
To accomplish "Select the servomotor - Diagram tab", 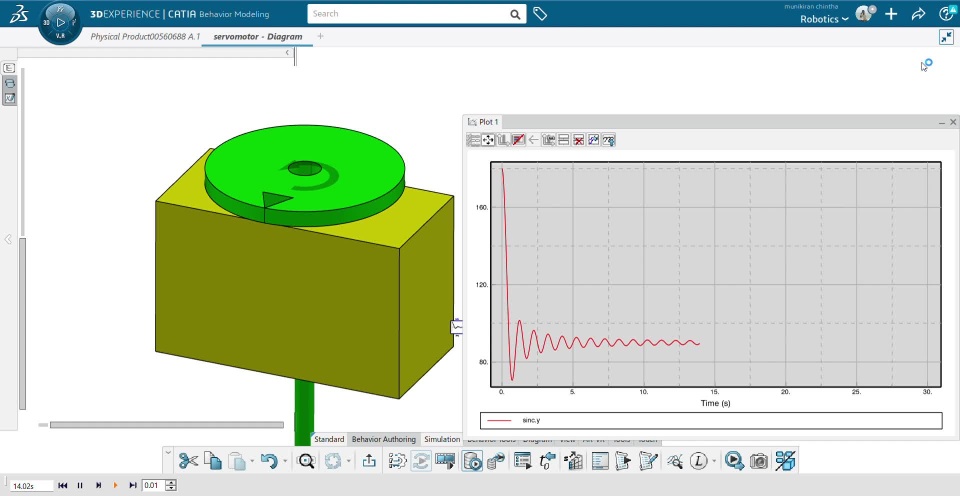I will [258, 36].
